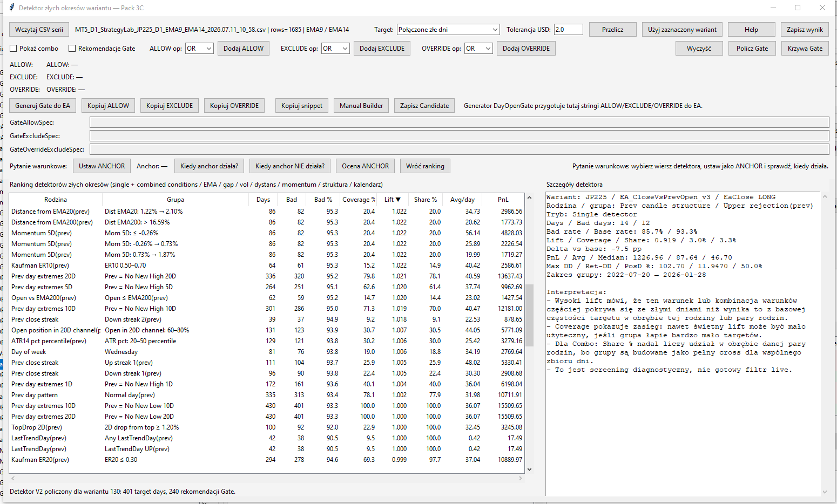Toggle the Rekomendacje Gate checkbox
This screenshot has height=504, width=837.
[72, 49]
